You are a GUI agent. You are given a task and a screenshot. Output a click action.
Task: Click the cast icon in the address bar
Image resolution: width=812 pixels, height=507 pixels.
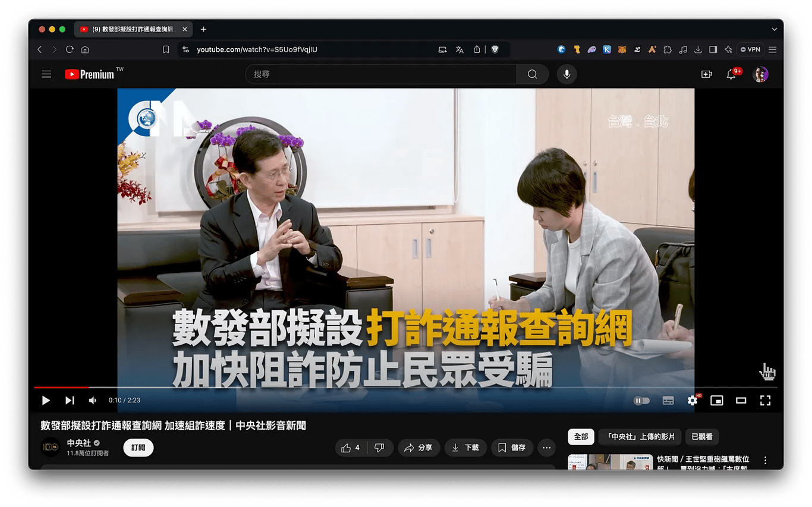[x=442, y=49]
